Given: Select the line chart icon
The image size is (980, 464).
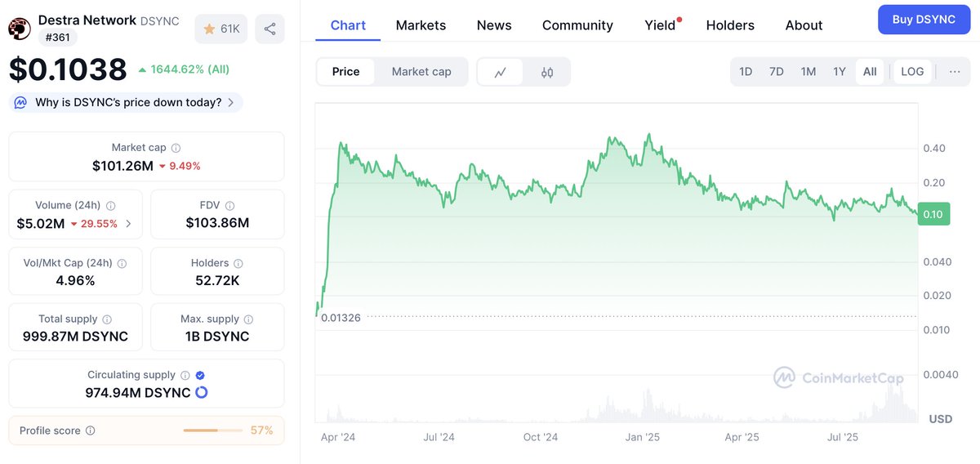Looking at the screenshot, I should (501, 72).
